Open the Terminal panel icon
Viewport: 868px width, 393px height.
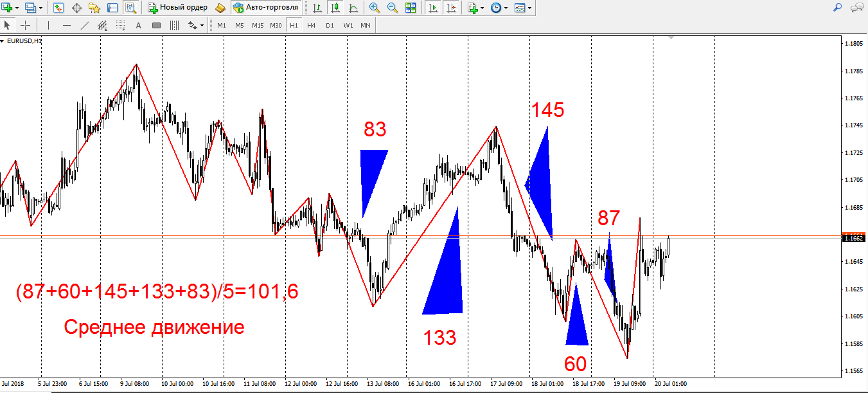click(112, 8)
